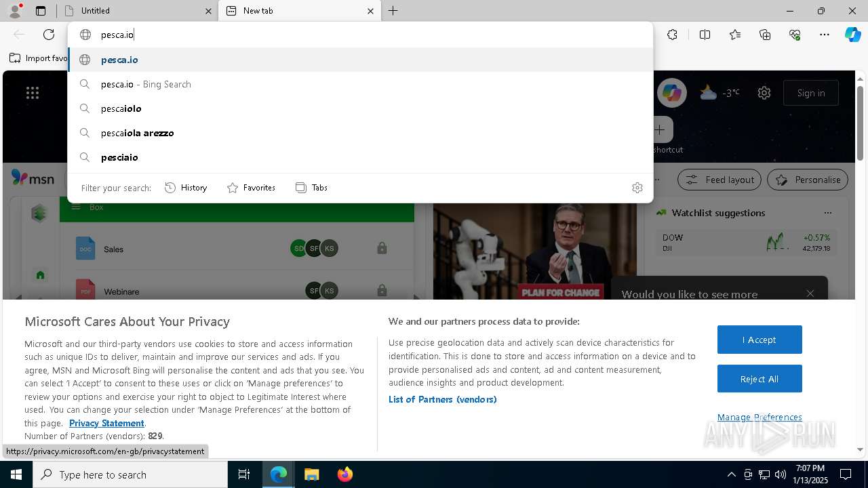Click the page vertical scrollbar
The height and width of the screenshot is (488, 868).
pyautogui.click(x=861, y=122)
